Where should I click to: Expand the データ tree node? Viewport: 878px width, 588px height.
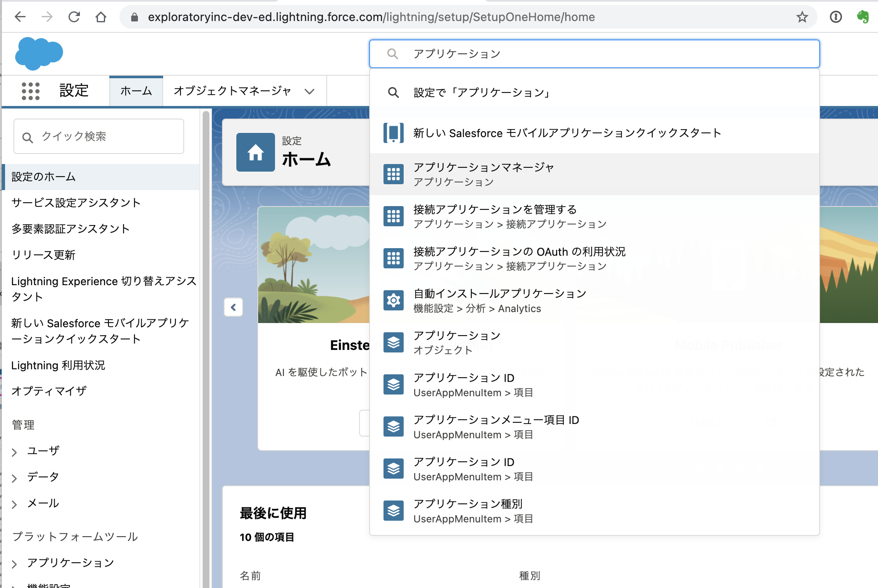[x=14, y=478]
